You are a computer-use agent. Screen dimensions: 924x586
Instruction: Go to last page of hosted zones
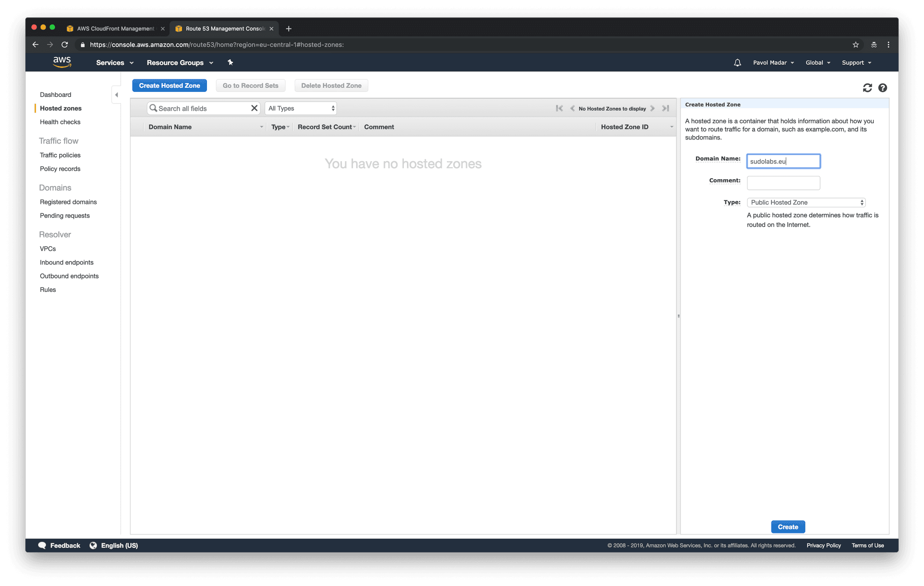pos(665,108)
